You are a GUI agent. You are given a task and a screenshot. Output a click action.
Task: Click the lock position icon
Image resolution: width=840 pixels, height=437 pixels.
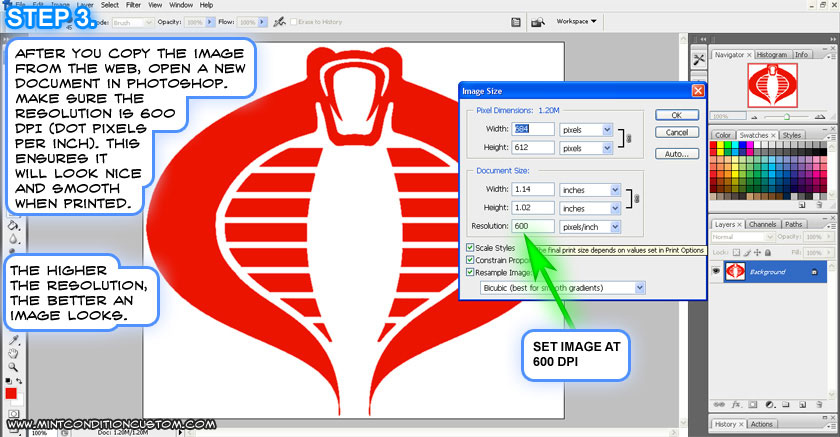click(758, 252)
